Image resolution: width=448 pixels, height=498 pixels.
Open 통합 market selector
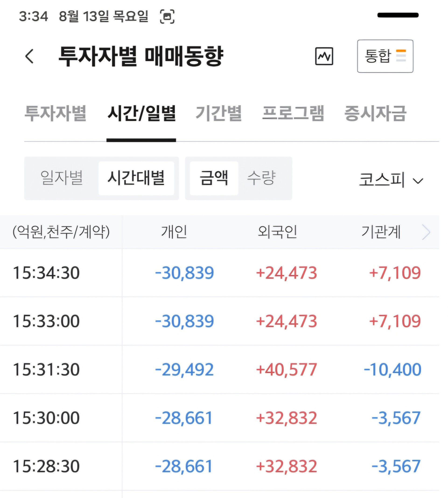pyautogui.click(x=385, y=56)
